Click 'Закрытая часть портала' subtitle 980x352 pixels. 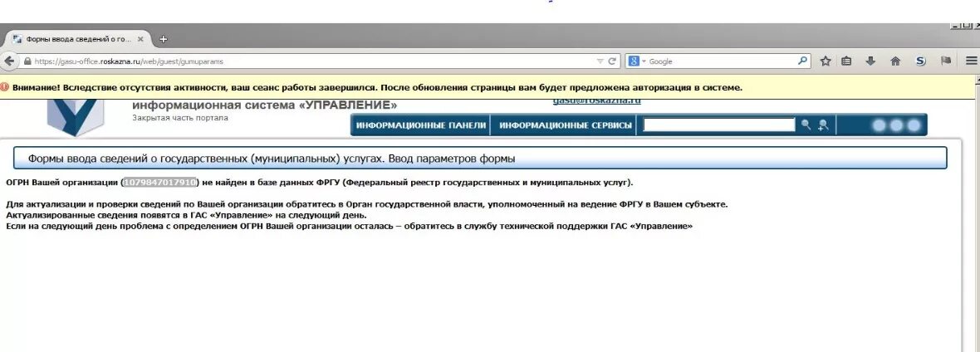point(180,118)
